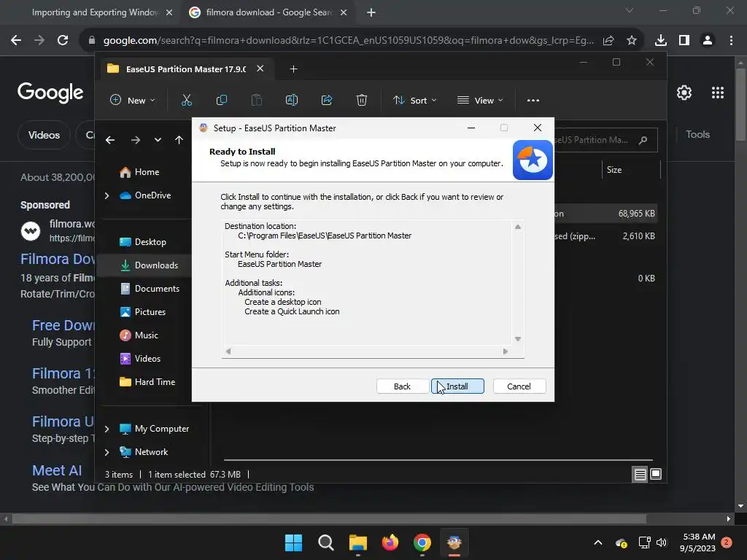Screen dimensions: 747x560
Task: Select Home in Explorer navigation pane
Action: tap(146, 172)
